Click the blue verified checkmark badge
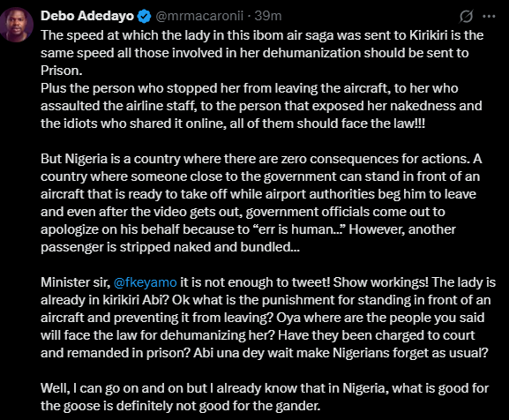Image resolution: width=509 pixels, height=420 pixels. tap(144, 16)
